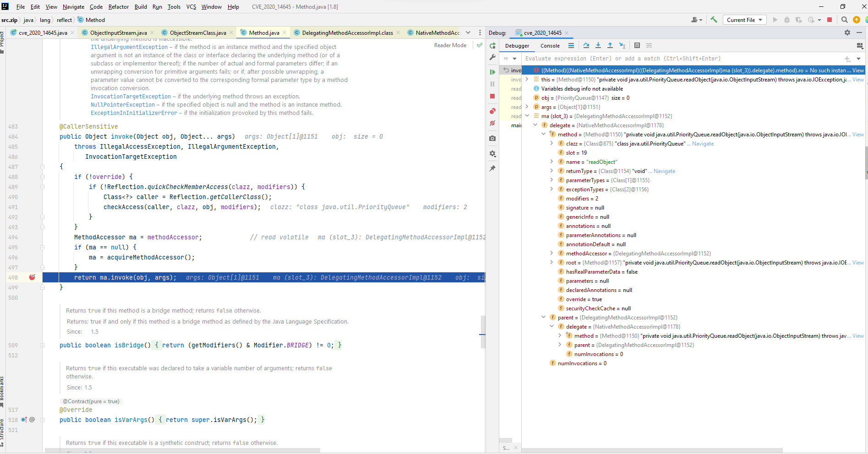Switch to the Console tab in debugger
This screenshot has height=454, width=868.
coord(550,46)
